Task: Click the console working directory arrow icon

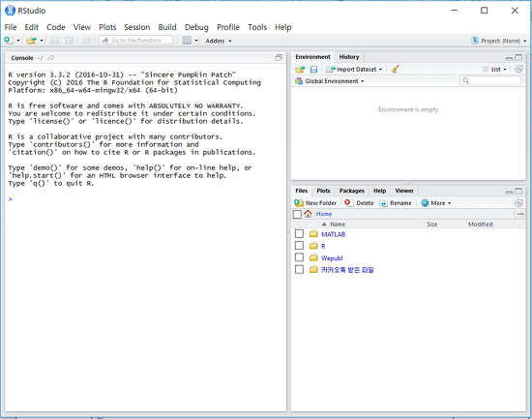Action: 51,58
